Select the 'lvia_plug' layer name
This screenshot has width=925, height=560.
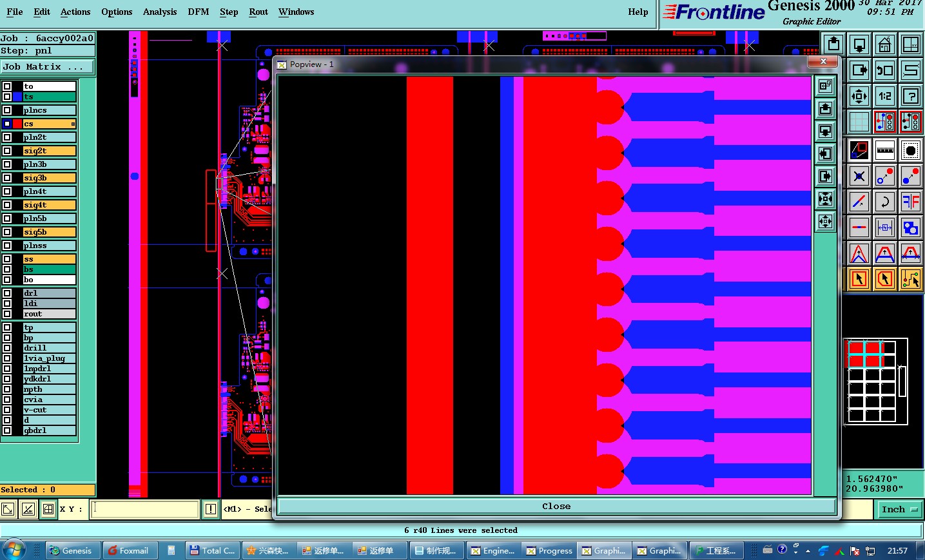pyautogui.click(x=50, y=358)
